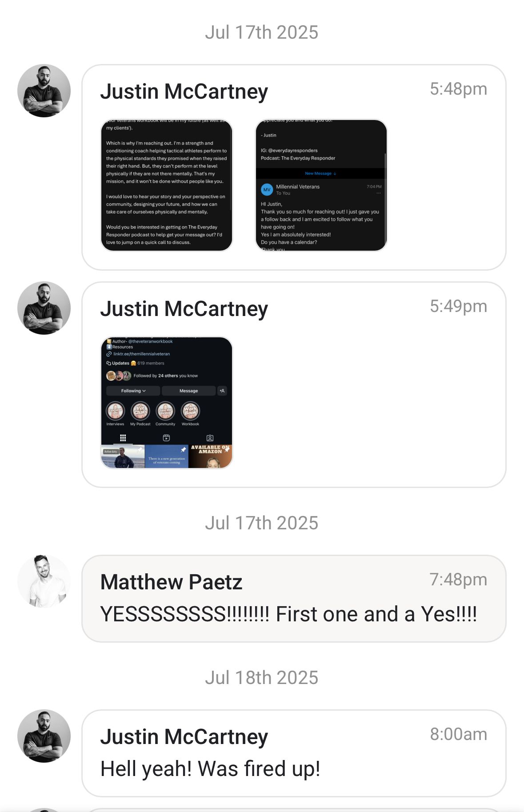524x812 pixels.
Task: Open Justin McCartney's avatar on 5:49pm message
Action: coord(44,308)
